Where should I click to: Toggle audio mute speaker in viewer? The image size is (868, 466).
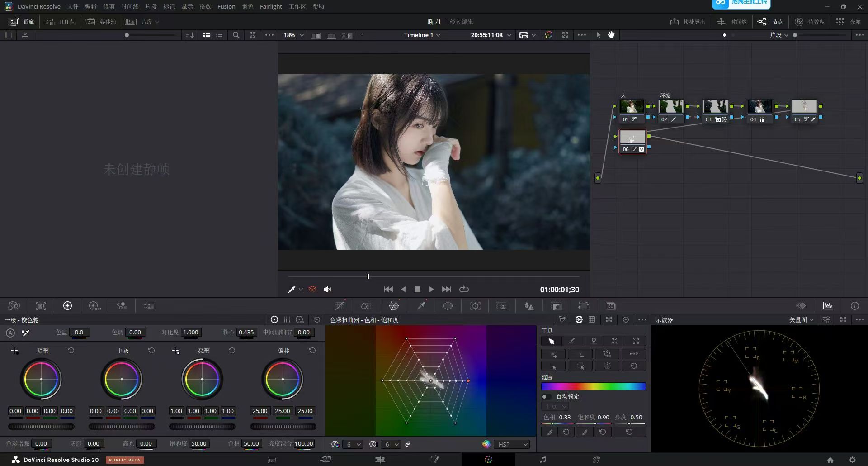coord(328,290)
